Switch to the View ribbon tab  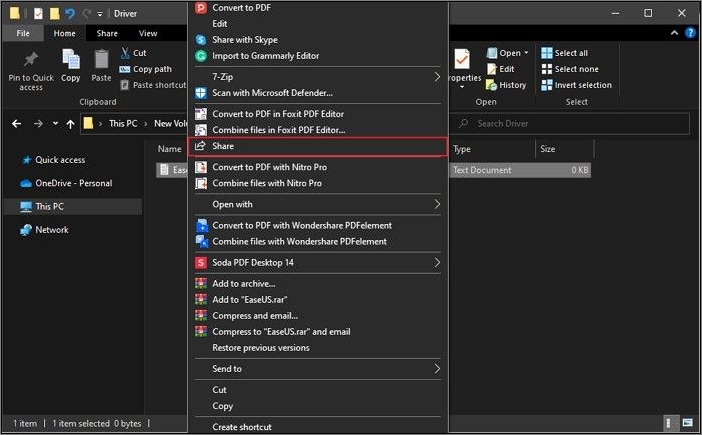coord(148,33)
